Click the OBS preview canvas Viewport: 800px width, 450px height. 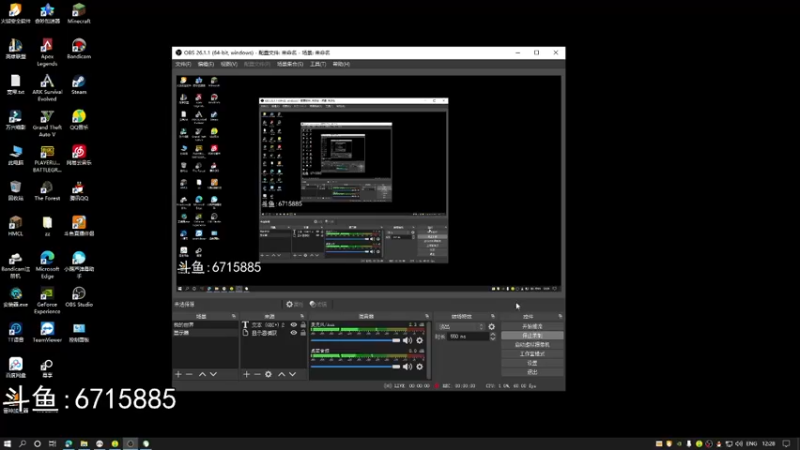[368, 184]
